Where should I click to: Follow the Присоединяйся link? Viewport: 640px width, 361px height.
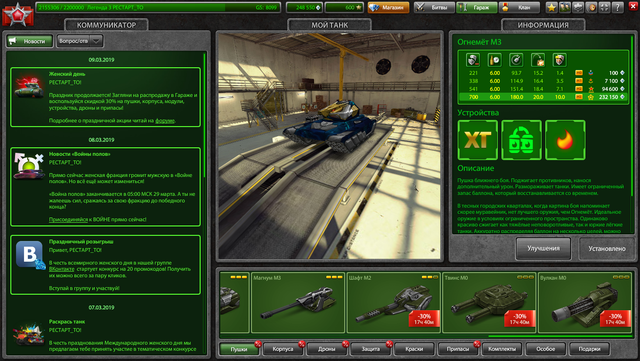[68, 219]
